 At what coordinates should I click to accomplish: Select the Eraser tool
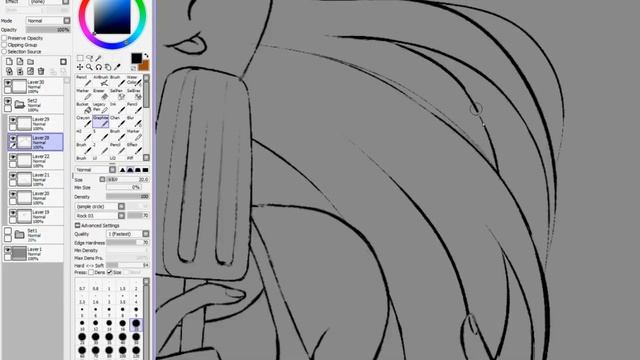[x=101, y=94]
